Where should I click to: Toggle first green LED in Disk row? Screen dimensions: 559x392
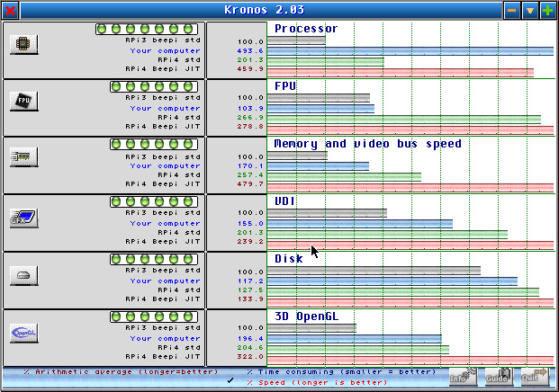tap(116, 259)
